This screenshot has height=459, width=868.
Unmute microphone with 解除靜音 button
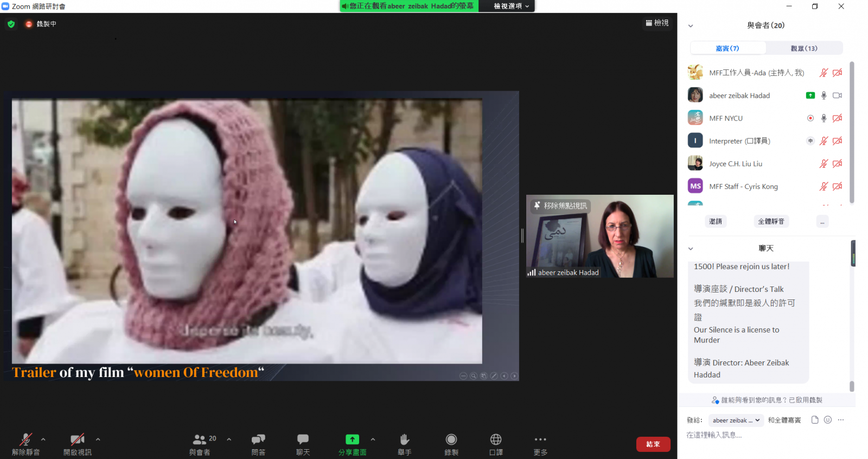pyautogui.click(x=25, y=440)
